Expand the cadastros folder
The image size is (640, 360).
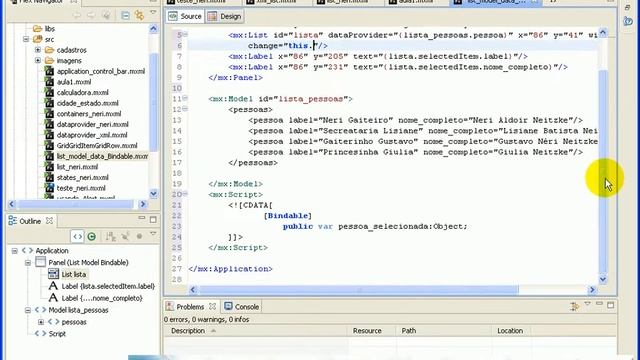[38, 50]
